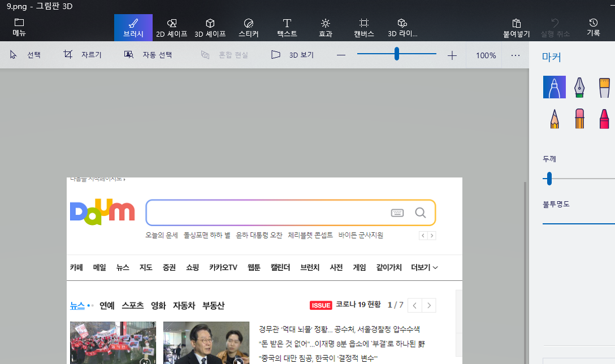Switch to 2D 셰이프 tab
This screenshot has height=364, width=615.
point(172,28)
